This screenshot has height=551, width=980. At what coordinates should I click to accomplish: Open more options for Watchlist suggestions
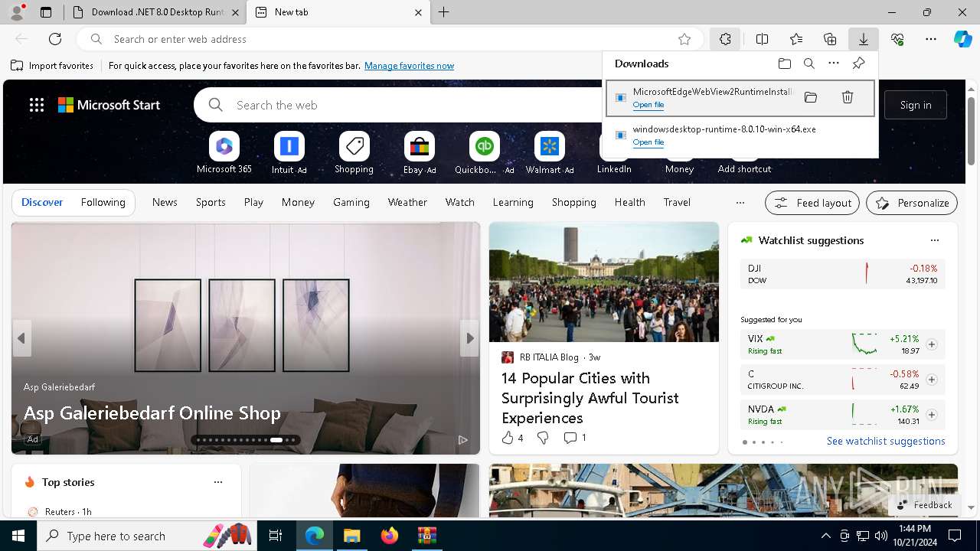click(x=934, y=240)
